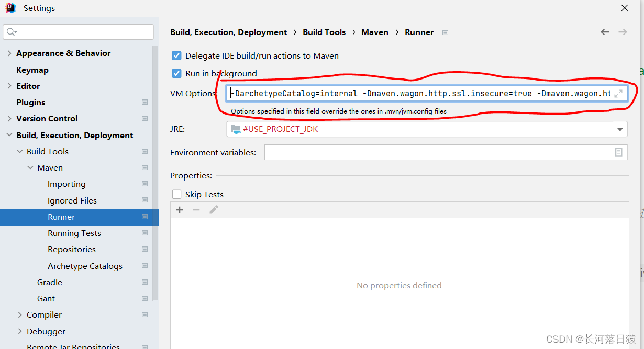The height and width of the screenshot is (349, 644).
Task: Select Importing under Maven
Action: (66, 184)
